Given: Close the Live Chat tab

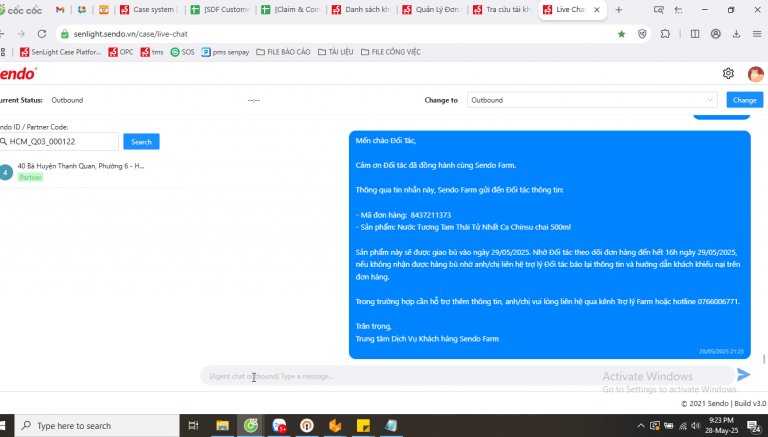Looking at the screenshot, I should pyautogui.click(x=597, y=10).
